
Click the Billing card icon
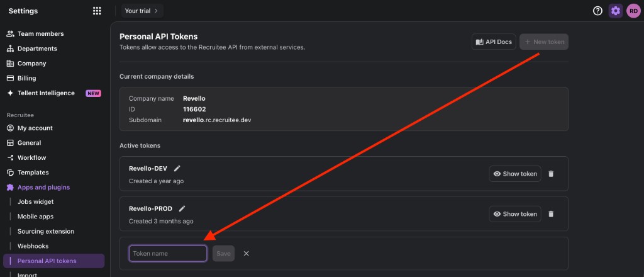point(10,78)
